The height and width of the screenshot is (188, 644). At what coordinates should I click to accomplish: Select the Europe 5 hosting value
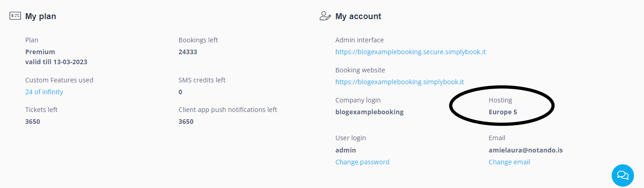503,112
